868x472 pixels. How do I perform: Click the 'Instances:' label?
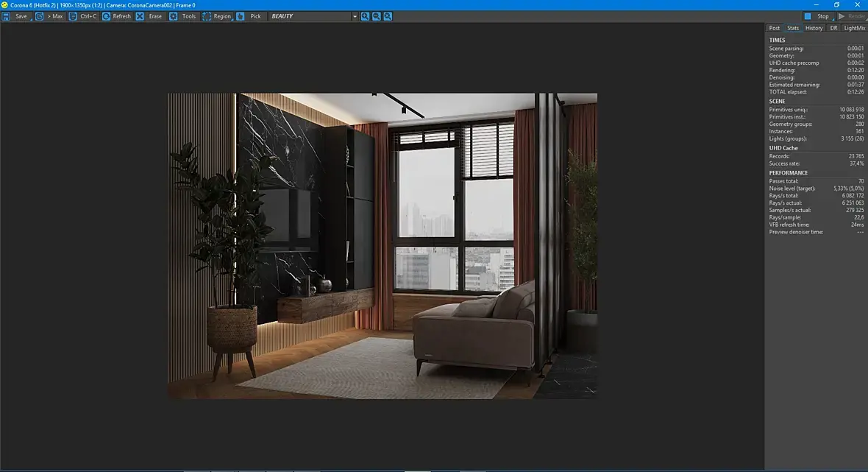(780, 131)
